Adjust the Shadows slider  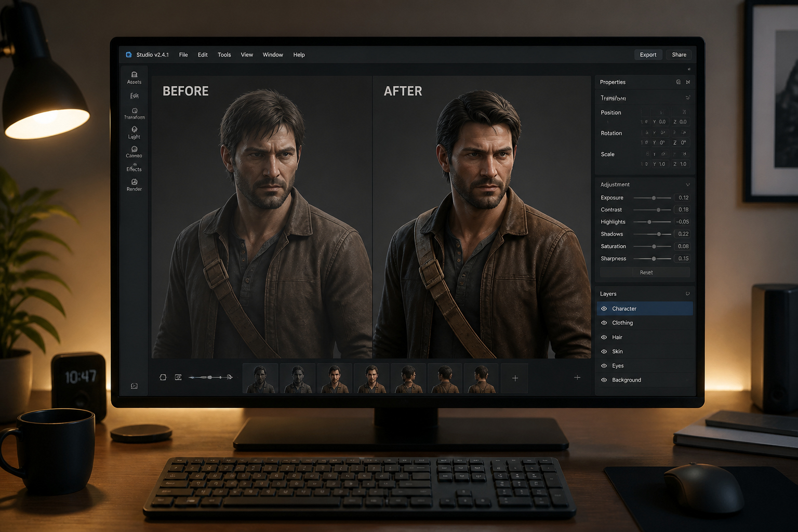tap(652, 234)
